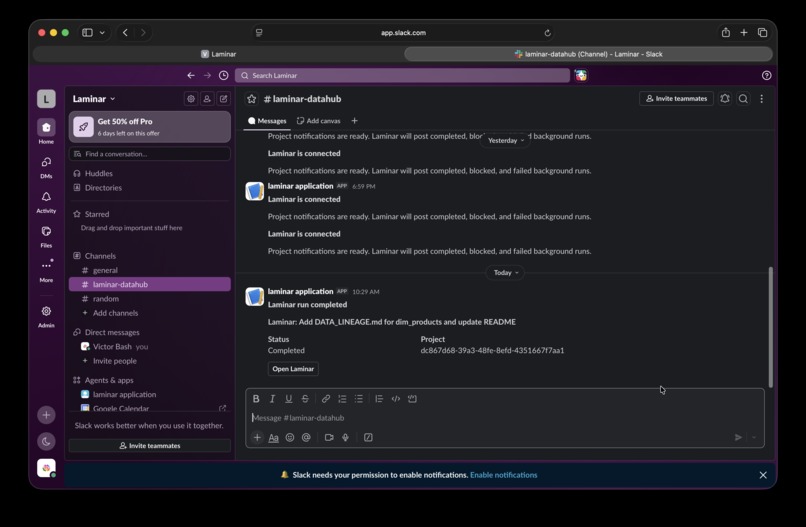Open workspace settings gear next to Laminar
Image resolution: width=806 pixels, height=527 pixels.
click(191, 99)
